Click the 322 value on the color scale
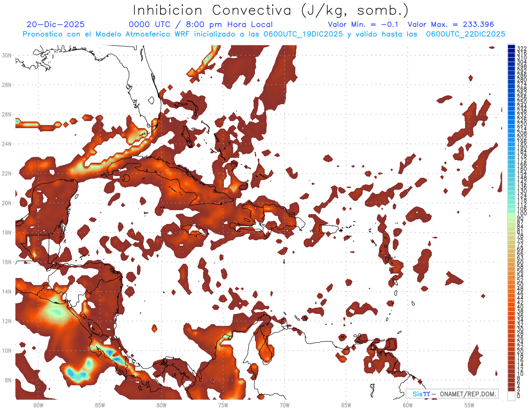This screenshot has height=411, width=532. (522, 49)
